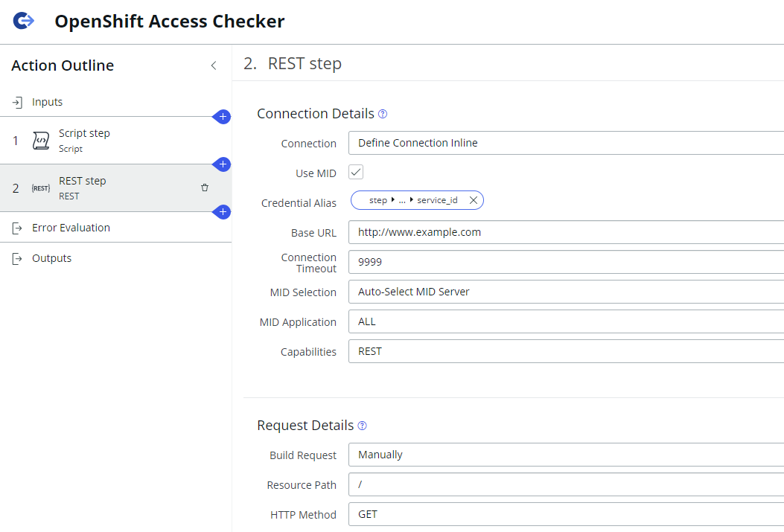Select the REST step row
784x532 pixels.
coord(115,188)
